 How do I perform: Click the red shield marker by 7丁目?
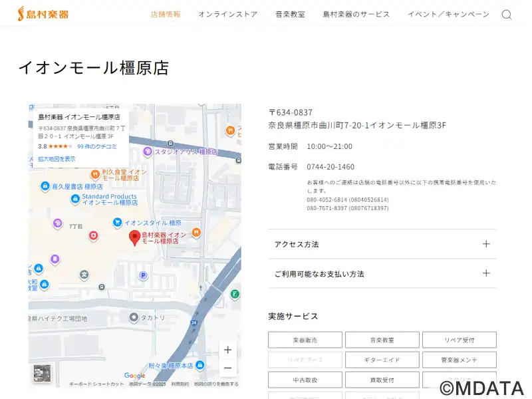pos(93,235)
